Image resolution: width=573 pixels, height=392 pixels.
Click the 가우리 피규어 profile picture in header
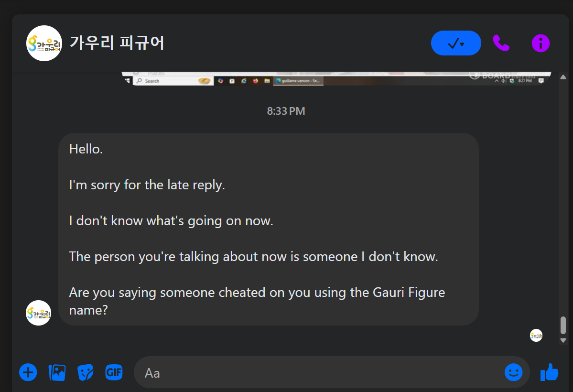click(x=44, y=43)
